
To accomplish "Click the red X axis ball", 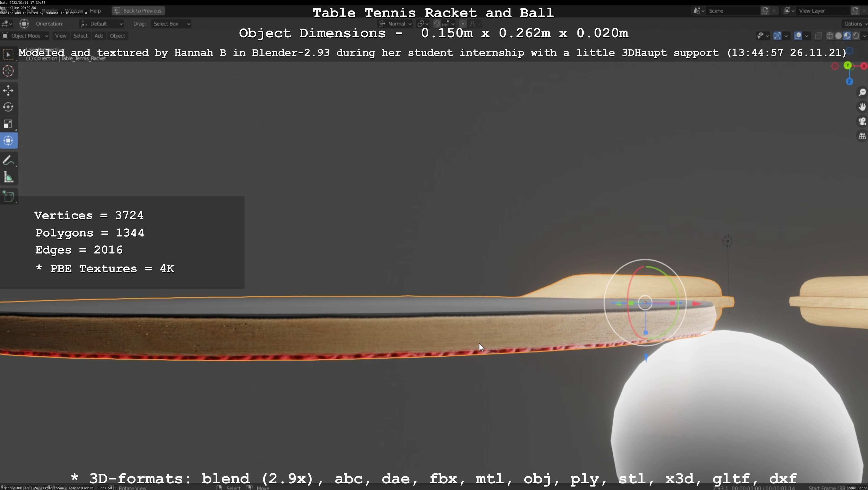I will [864, 66].
